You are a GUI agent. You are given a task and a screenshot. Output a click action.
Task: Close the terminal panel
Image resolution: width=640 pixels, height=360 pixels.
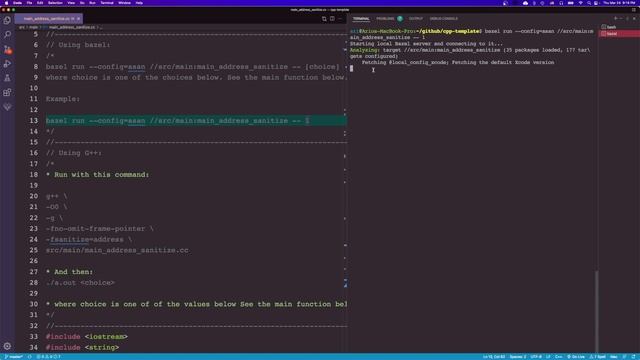point(634,18)
